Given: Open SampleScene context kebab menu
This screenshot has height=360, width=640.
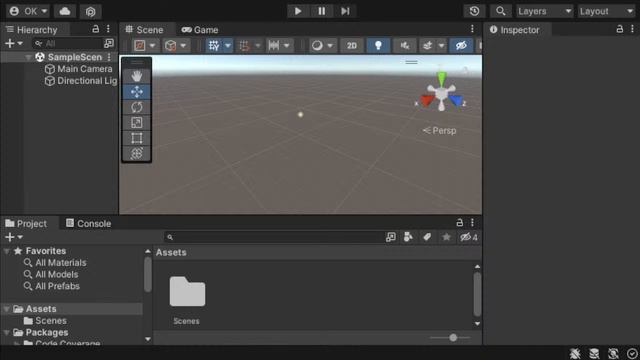Looking at the screenshot, I should tap(109, 57).
